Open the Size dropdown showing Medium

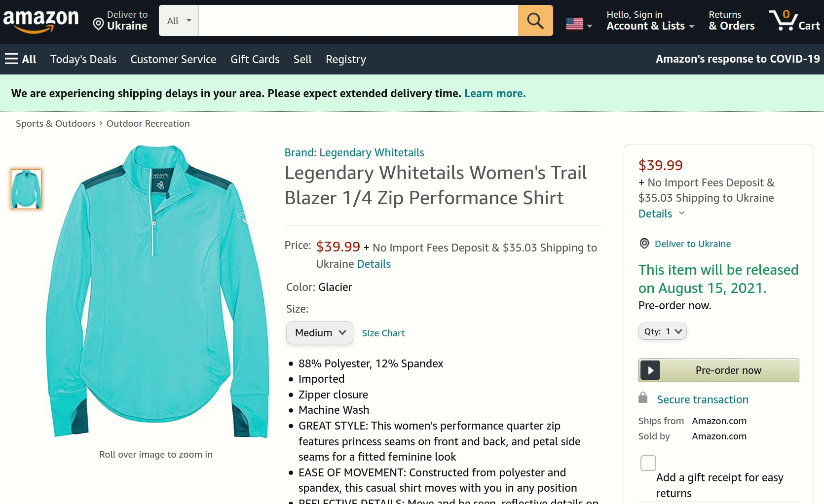click(x=319, y=332)
